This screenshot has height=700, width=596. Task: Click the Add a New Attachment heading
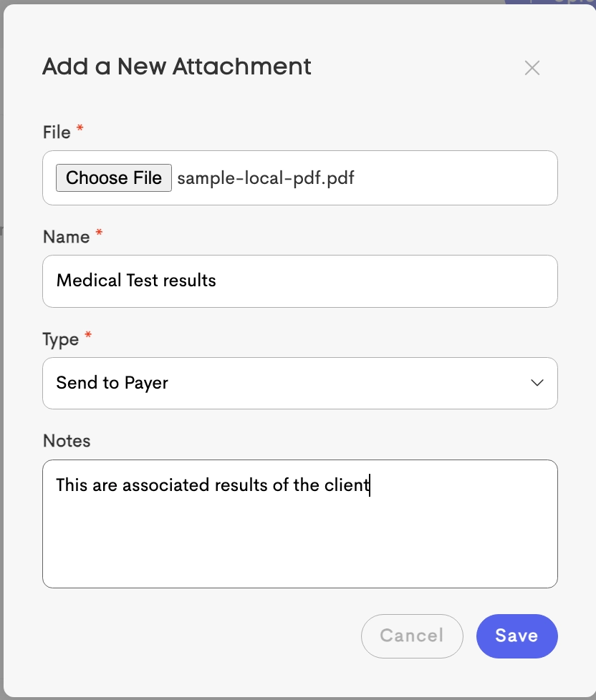(x=177, y=67)
